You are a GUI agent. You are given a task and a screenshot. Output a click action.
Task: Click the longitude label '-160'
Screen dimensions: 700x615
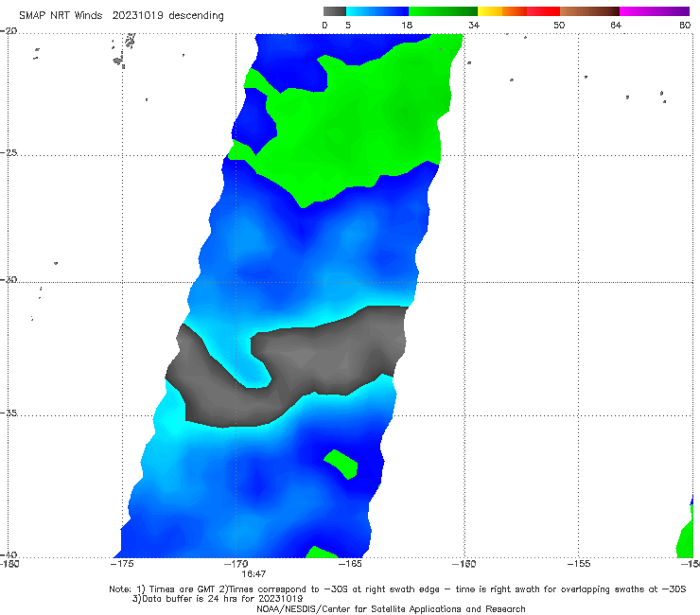click(464, 564)
